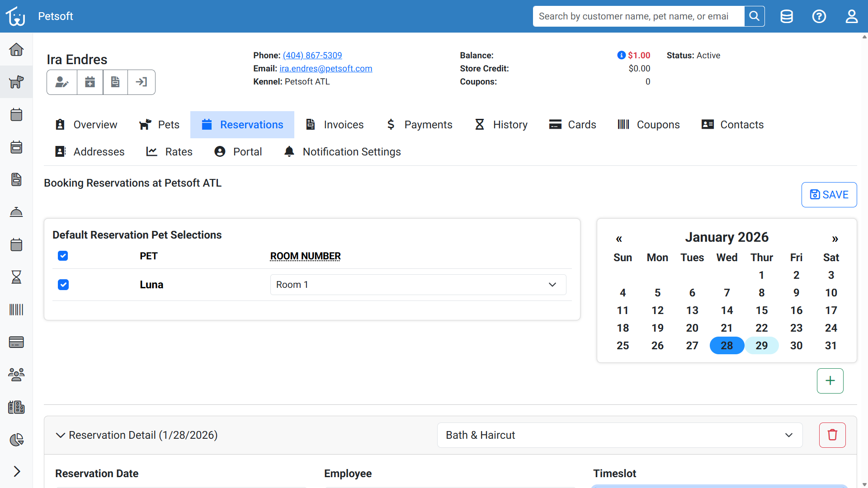This screenshot has width=868, height=488.
Task: Open the Notification Settings tab
Action: pos(342,151)
